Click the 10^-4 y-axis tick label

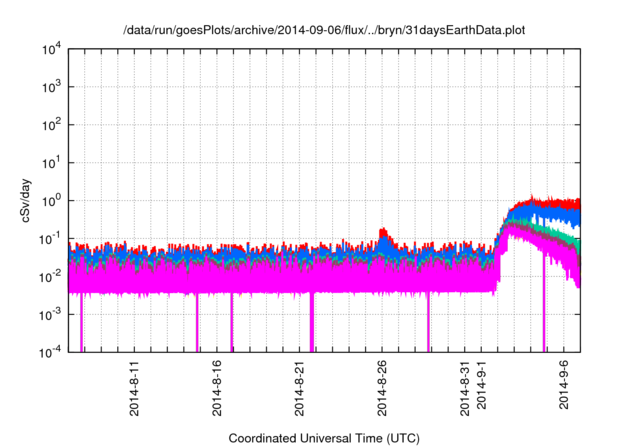[50, 352]
